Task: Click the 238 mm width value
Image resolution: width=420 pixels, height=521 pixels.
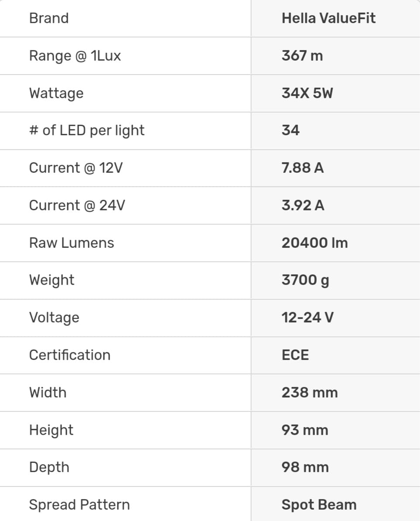Action: point(310,393)
